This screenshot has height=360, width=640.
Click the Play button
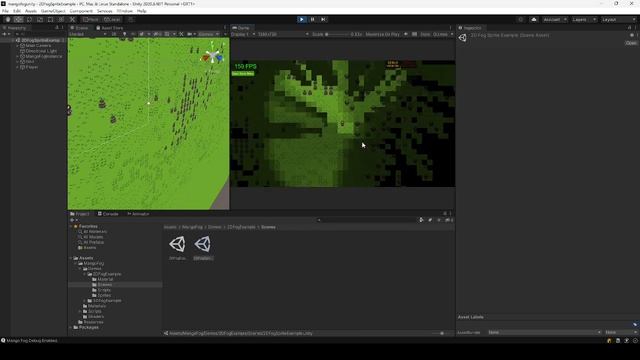(302, 19)
